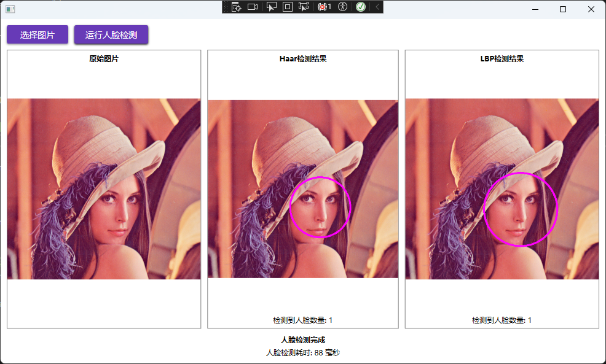Image resolution: width=606 pixels, height=364 pixels.
Task: Open the binding failures indicator showing 1
Action: (325, 7)
